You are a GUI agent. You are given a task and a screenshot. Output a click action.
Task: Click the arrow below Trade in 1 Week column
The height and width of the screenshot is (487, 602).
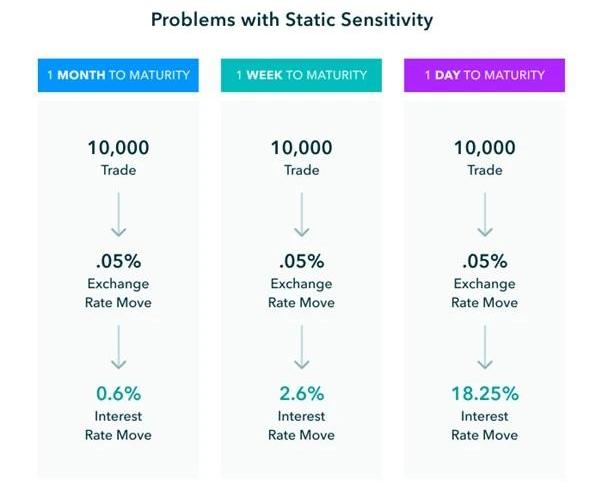(x=301, y=213)
